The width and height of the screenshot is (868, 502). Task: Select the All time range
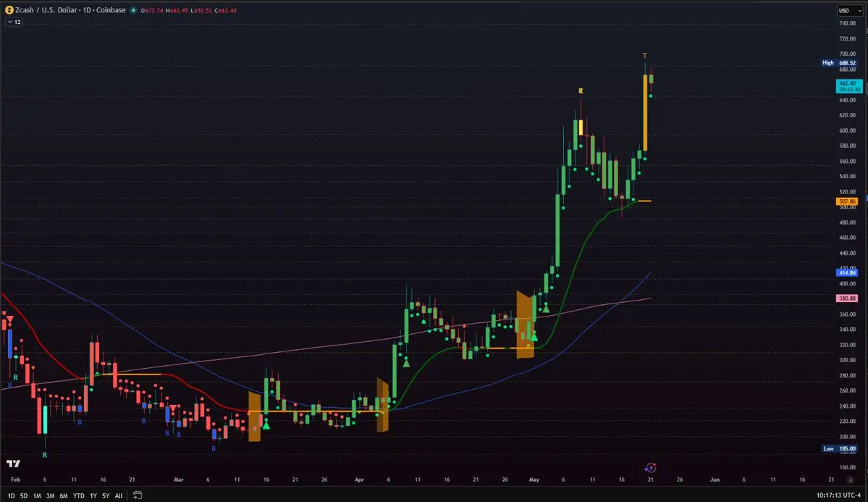119,496
